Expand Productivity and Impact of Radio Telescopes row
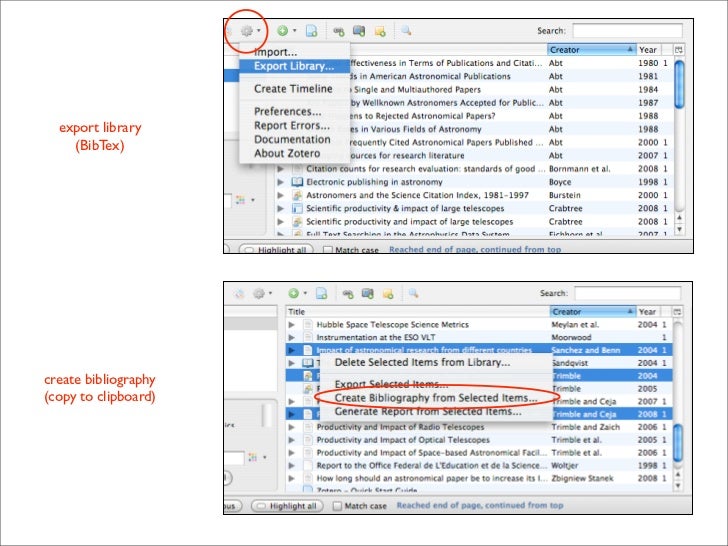The height and width of the screenshot is (546, 728). (292, 427)
